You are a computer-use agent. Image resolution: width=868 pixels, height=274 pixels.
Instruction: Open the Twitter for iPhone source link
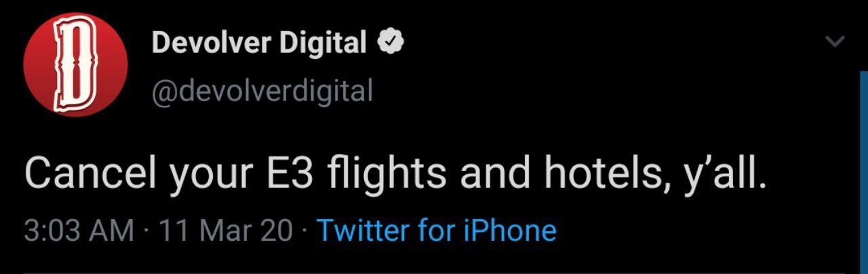[x=437, y=231]
